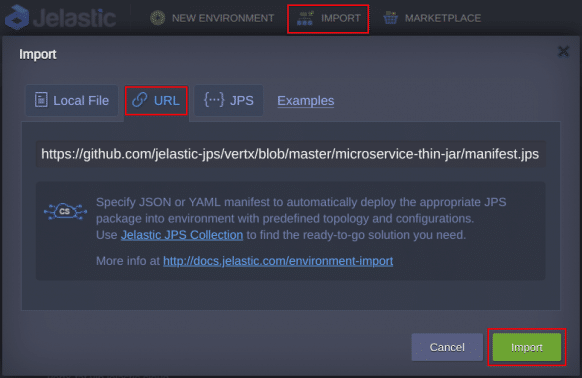The height and width of the screenshot is (378, 582).
Task: Click the URL chain-link icon
Action: point(140,100)
